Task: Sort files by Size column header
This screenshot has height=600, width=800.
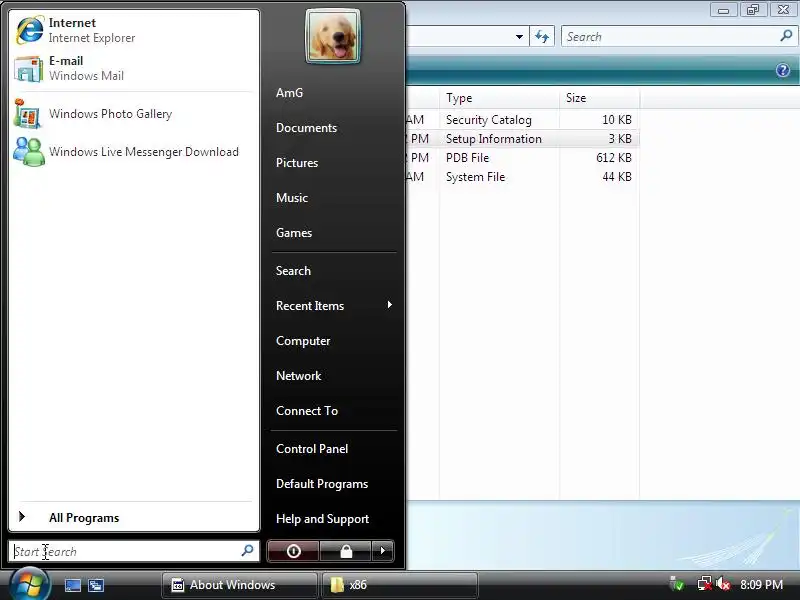Action: click(x=599, y=98)
